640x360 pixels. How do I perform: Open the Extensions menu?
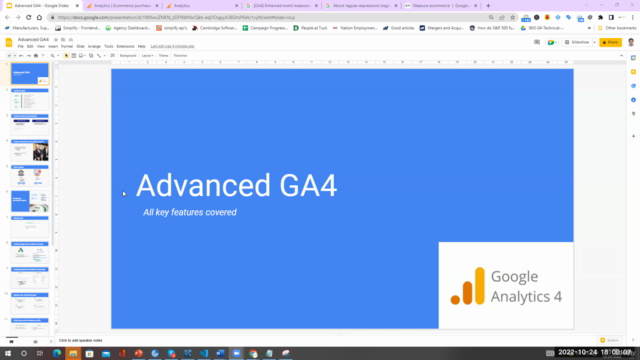[125, 47]
